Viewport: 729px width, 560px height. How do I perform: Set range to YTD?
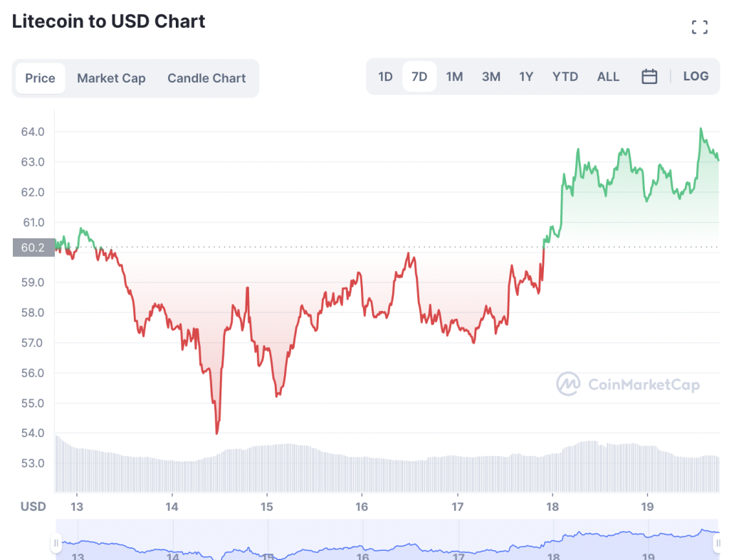(565, 77)
